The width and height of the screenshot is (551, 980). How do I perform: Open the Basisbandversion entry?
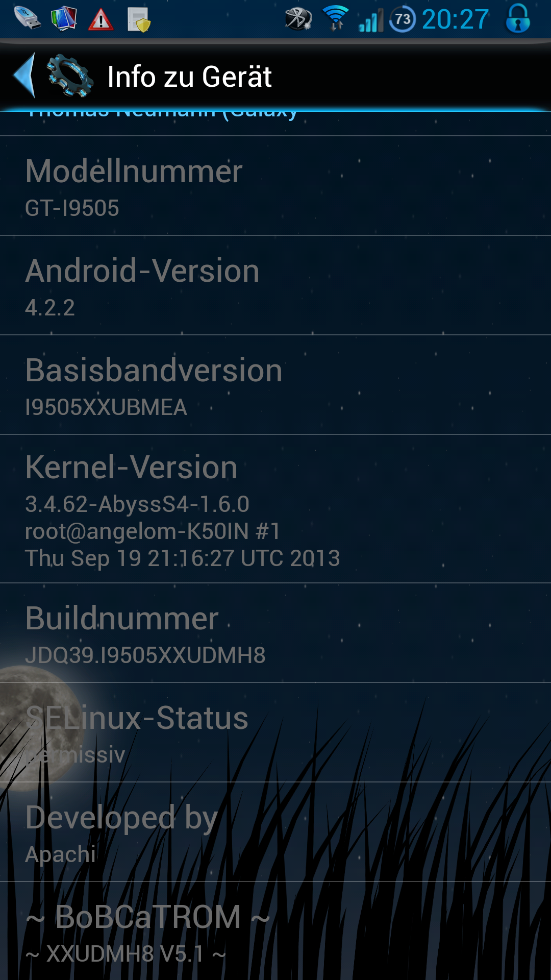point(275,385)
